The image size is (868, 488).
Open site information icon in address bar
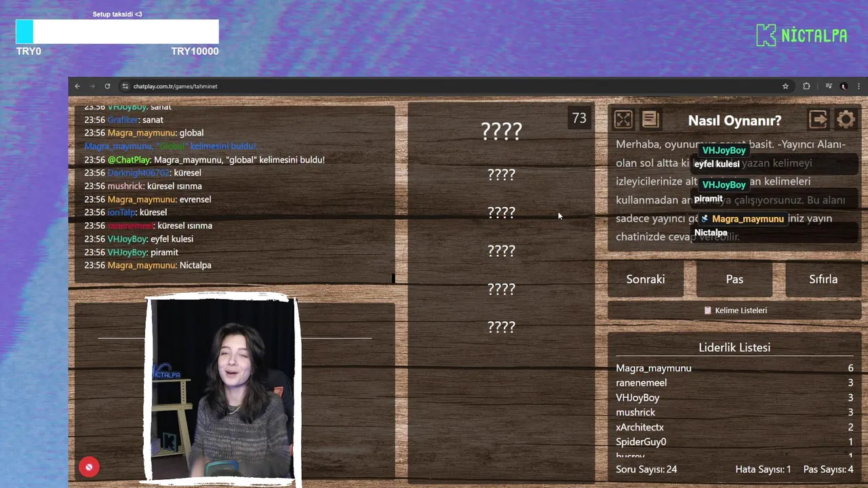(x=125, y=86)
